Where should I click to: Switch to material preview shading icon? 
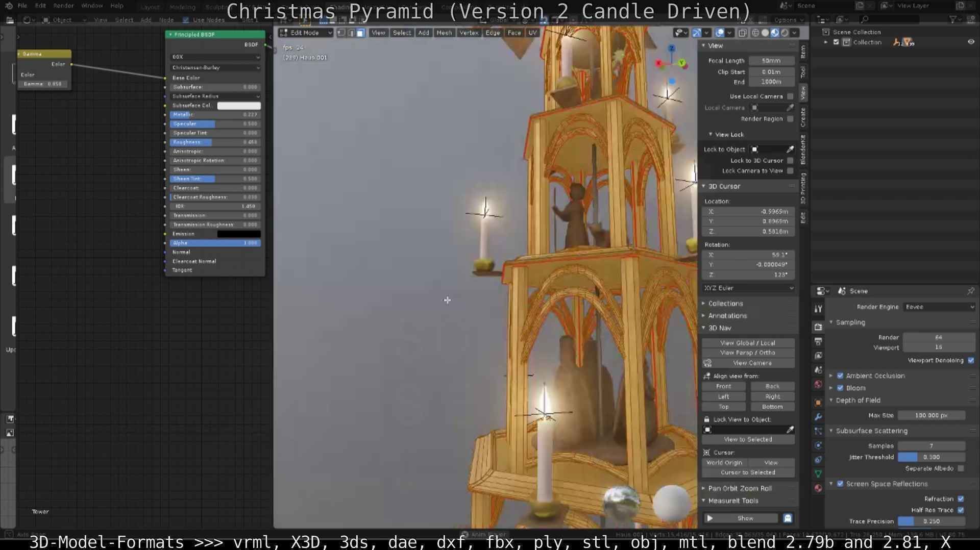tap(775, 33)
